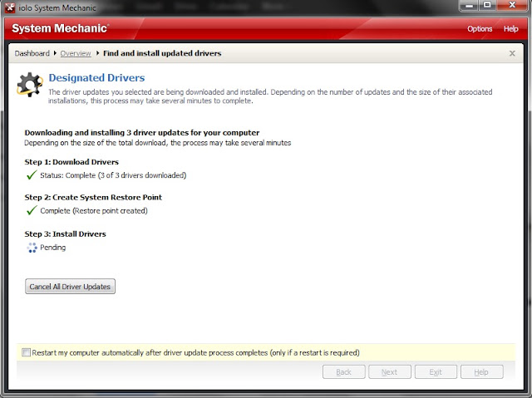Close the driver update panel with X
532x398 pixels.
[x=512, y=53]
